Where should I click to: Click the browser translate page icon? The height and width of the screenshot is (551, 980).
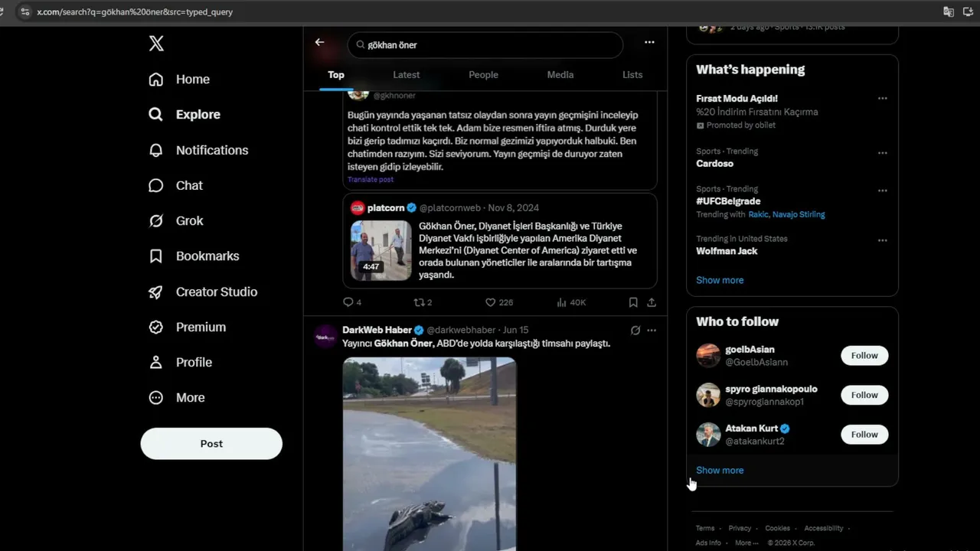pos(949,12)
